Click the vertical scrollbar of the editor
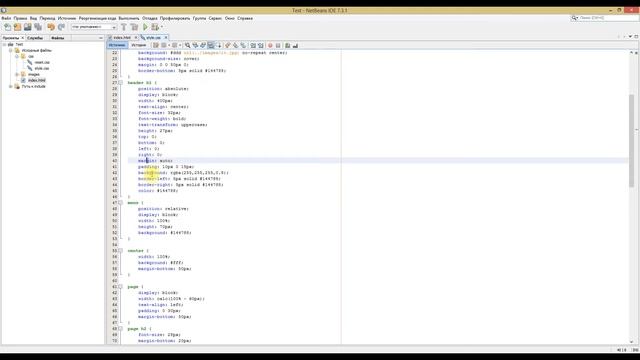This screenshot has width=640, height=360. pyautogui.click(x=631, y=140)
